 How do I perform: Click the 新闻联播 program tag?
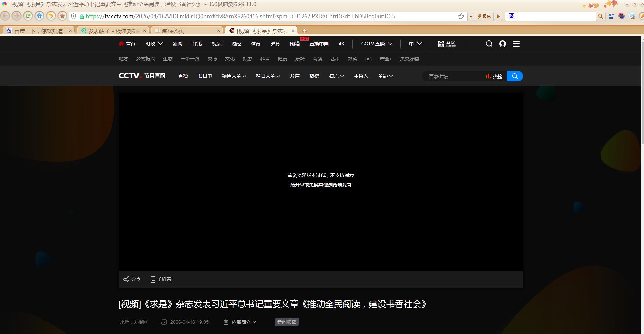(x=287, y=322)
